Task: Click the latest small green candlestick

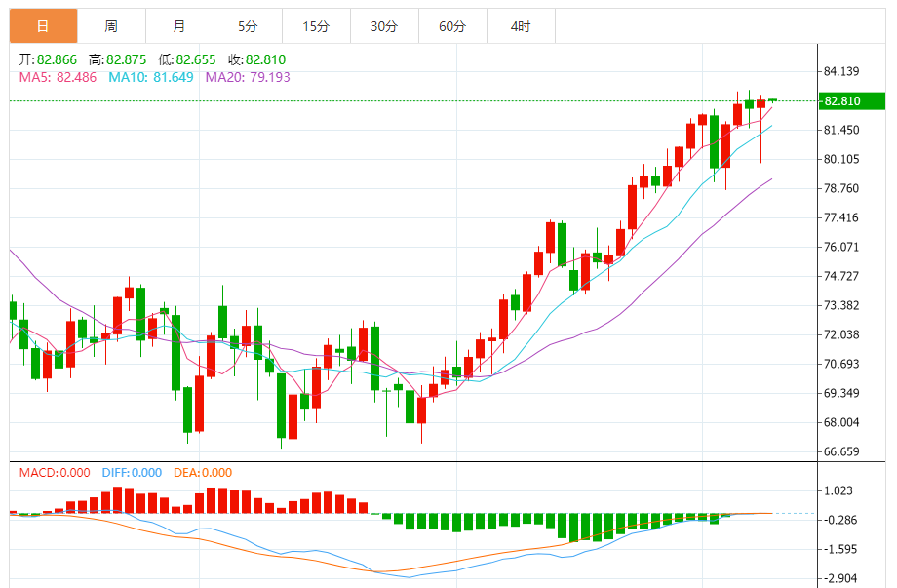Action: [x=772, y=100]
